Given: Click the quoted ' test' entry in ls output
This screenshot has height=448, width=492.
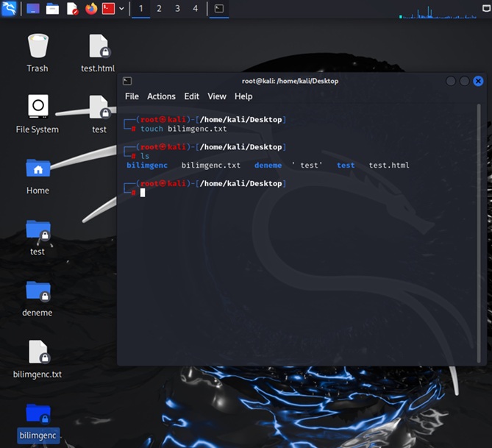Looking at the screenshot, I should pos(307,165).
